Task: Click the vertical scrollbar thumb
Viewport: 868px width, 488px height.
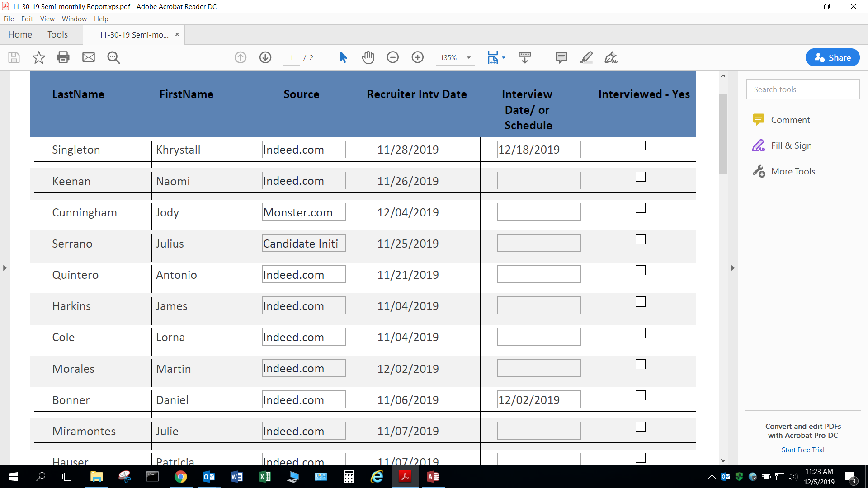Action: (x=723, y=133)
